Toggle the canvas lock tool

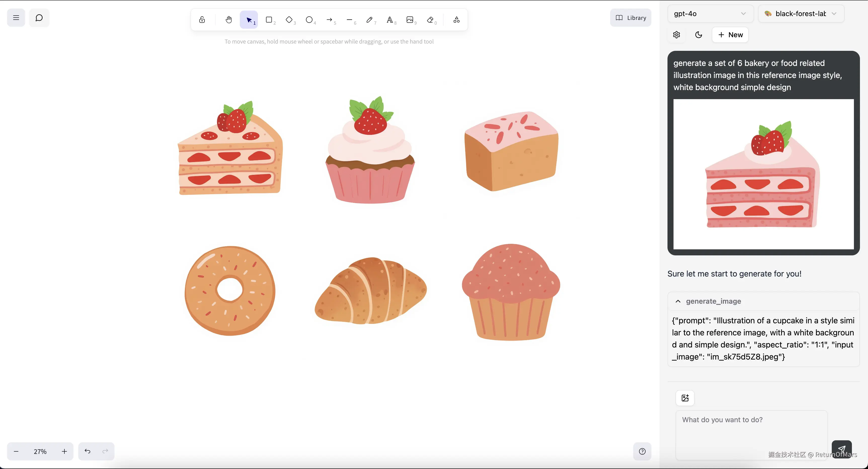pos(202,20)
